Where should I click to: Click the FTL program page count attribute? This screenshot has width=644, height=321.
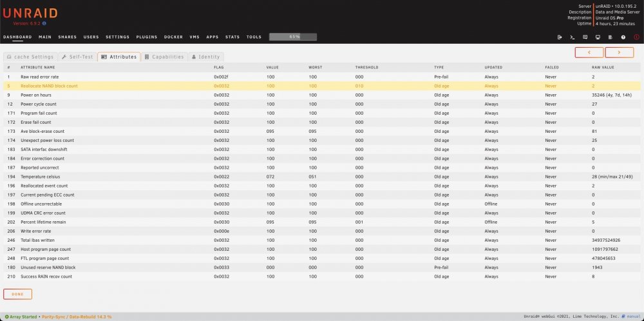click(x=45, y=258)
